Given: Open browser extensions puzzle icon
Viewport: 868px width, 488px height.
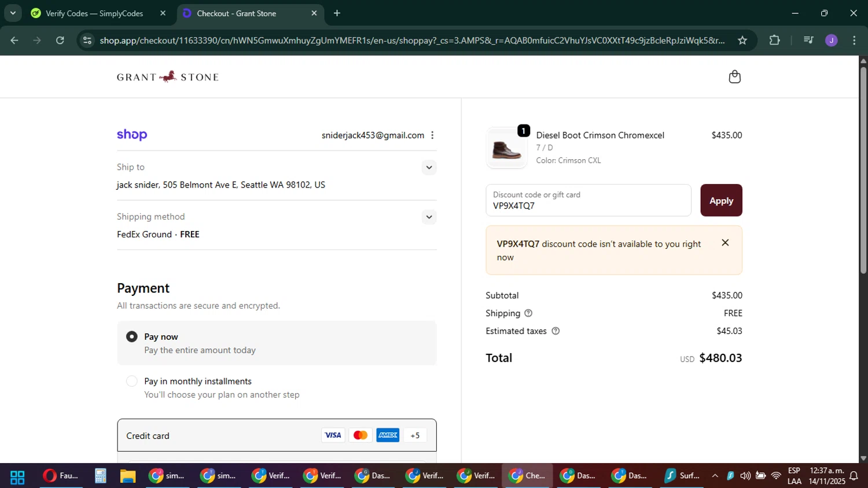Looking at the screenshot, I should (774, 41).
